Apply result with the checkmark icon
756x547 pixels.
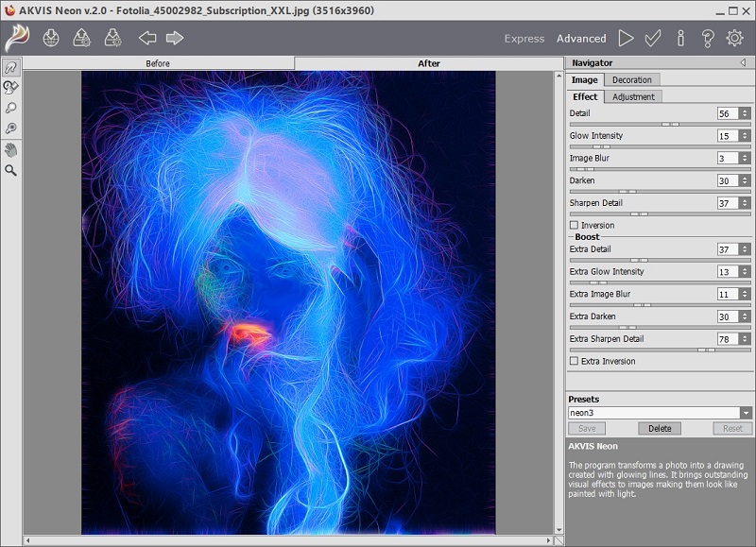coord(653,38)
